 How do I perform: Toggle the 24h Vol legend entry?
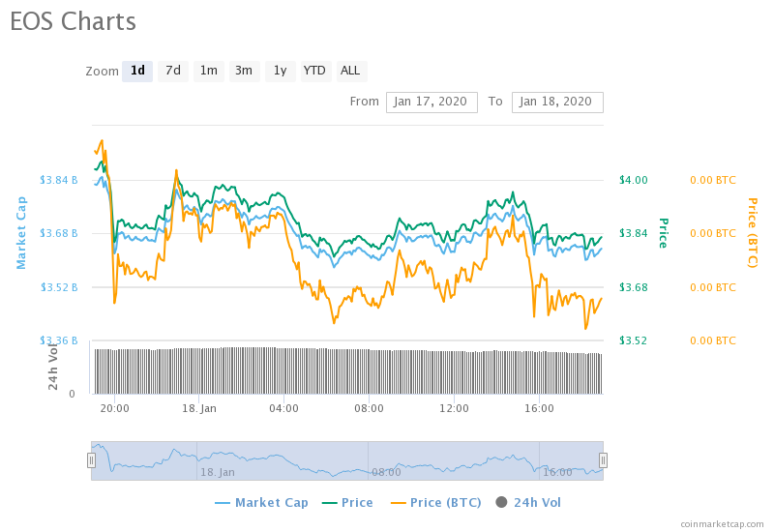(x=528, y=503)
